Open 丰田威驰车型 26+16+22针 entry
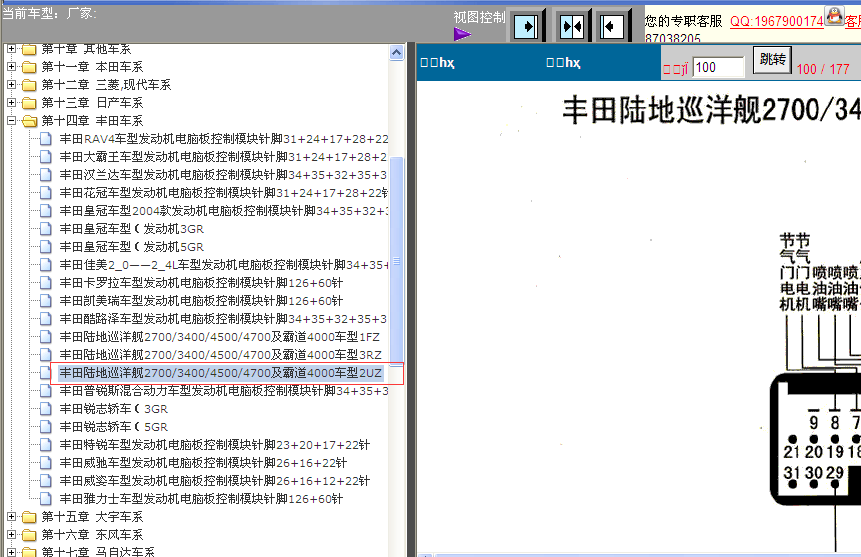The height and width of the screenshot is (557, 861). (203, 463)
